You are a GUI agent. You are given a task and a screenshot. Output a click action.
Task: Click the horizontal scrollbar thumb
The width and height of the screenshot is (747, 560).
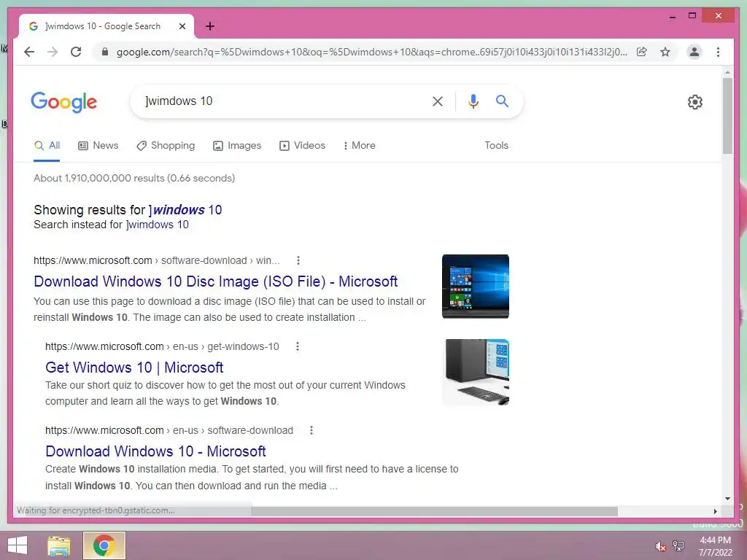point(435,511)
